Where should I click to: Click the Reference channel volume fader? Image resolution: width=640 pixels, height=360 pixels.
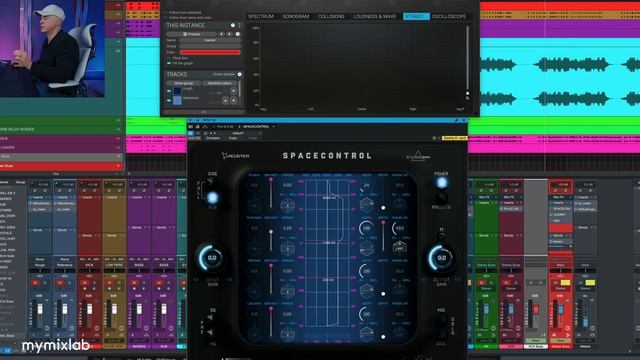tap(64, 310)
